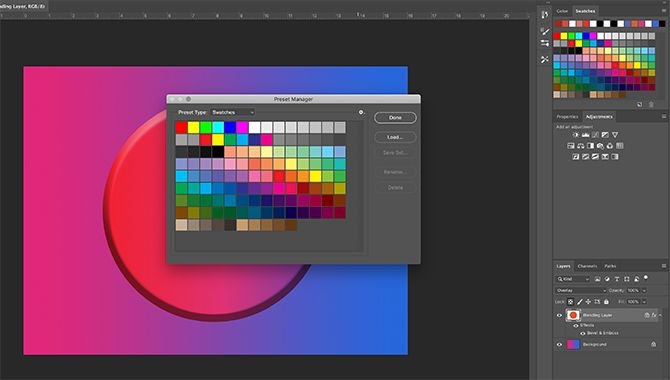
Task: Filter layers by type layers icon
Action: click(617, 279)
